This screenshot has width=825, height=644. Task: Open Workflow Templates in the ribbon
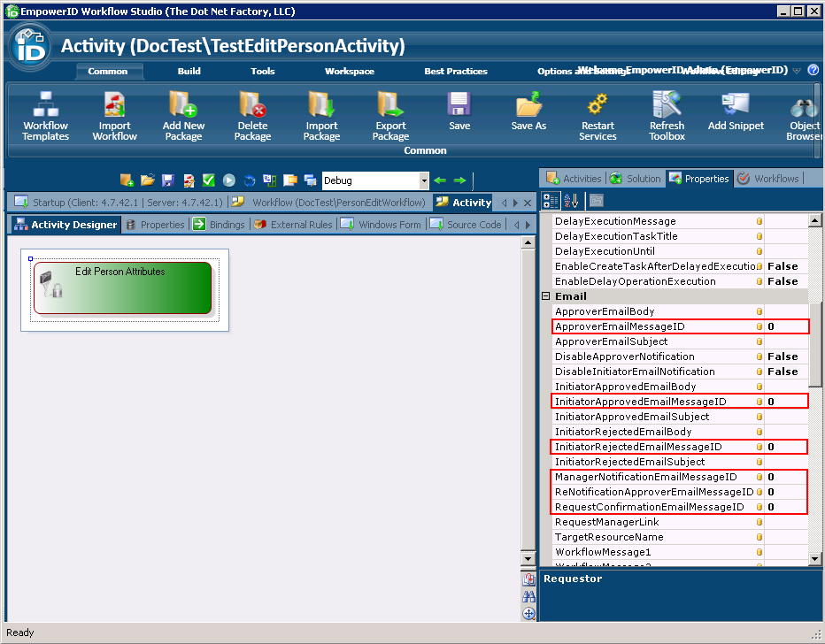point(45,116)
